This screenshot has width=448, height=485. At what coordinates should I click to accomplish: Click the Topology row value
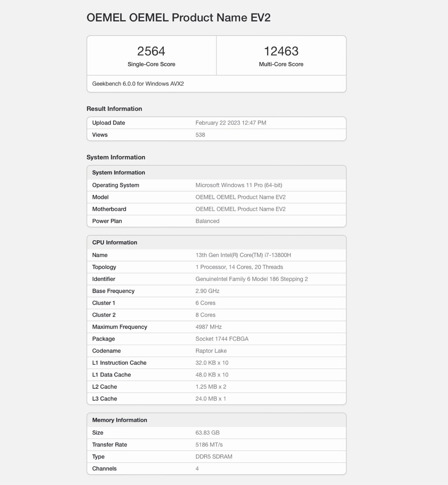point(239,267)
